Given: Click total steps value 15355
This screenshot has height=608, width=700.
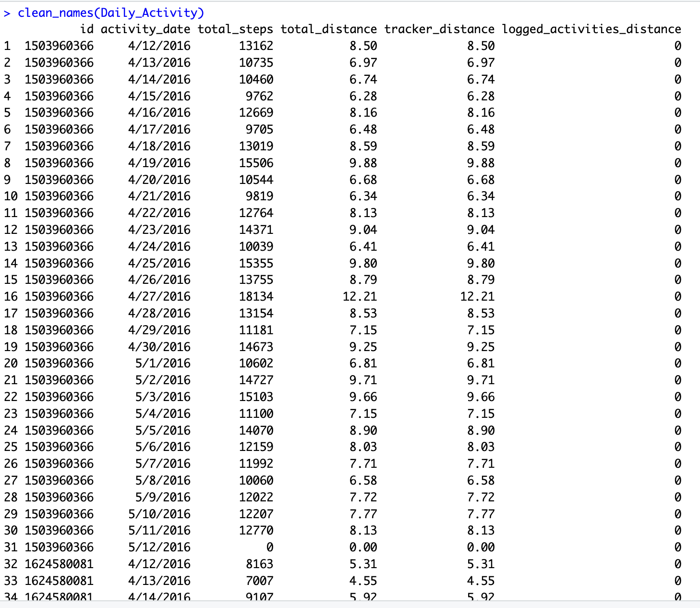Looking at the screenshot, I should coord(256,263).
